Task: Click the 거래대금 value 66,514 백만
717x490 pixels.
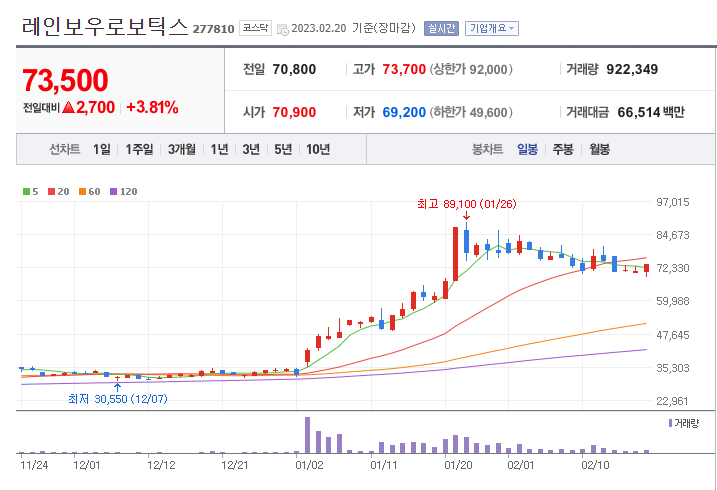Action: [651, 112]
